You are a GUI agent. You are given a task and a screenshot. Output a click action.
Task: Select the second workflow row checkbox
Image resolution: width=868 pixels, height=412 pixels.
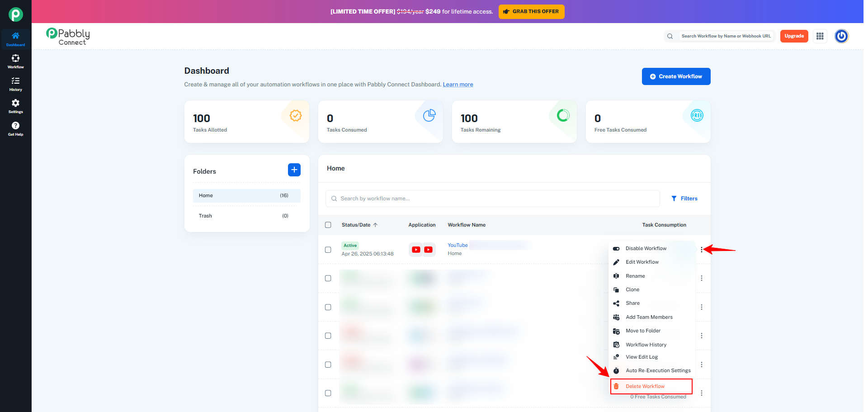pyautogui.click(x=328, y=278)
